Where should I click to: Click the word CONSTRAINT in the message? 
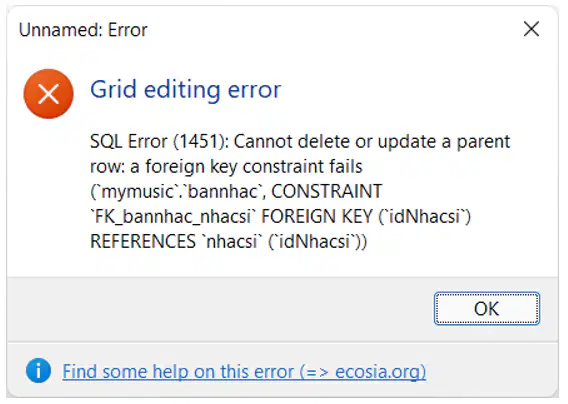tap(327, 192)
